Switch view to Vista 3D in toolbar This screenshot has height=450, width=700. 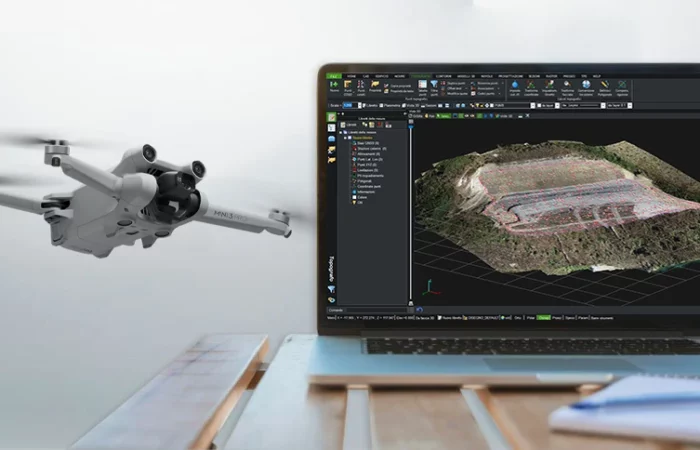[411, 105]
